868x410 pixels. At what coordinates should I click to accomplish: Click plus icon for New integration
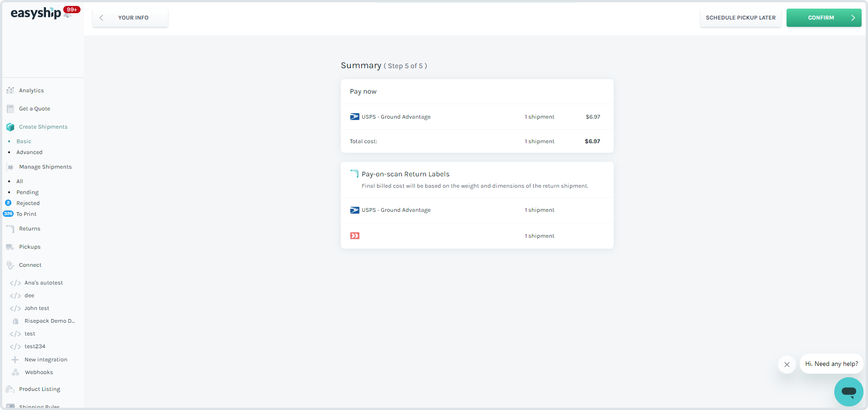[15, 360]
